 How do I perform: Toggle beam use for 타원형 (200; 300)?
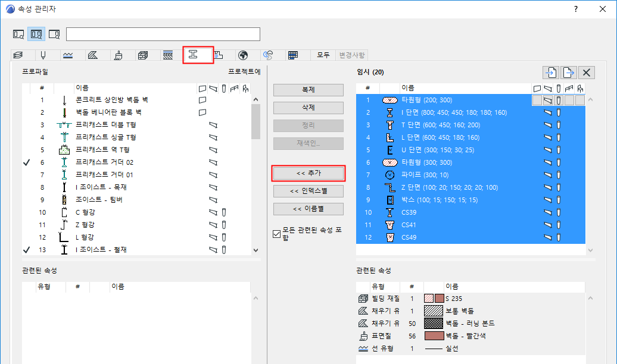548,100
